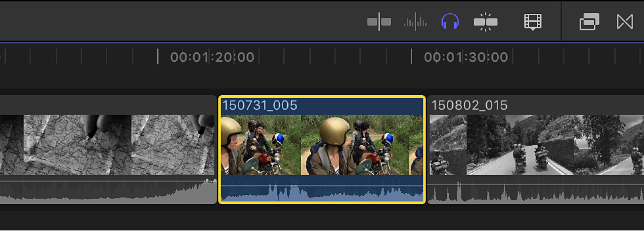Click ruler at timecode 00:01:20:00
The width and height of the screenshot is (644, 231).
click(212, 57)
